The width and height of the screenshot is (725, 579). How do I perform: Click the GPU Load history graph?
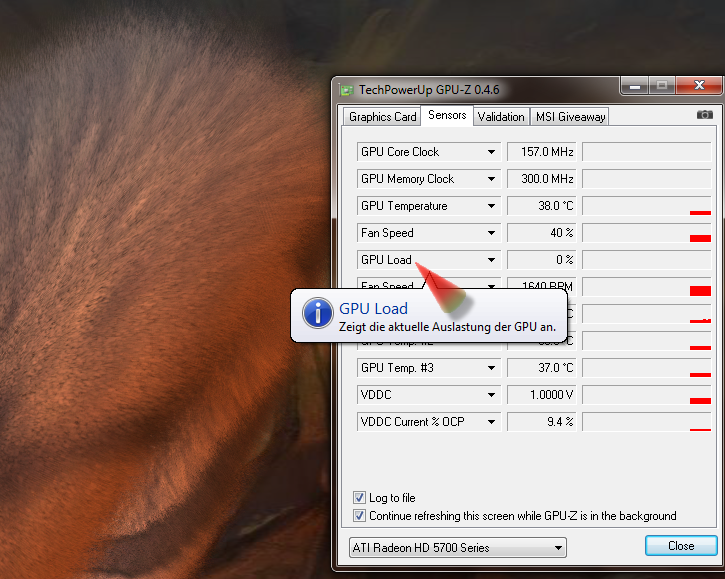pyautogui.click(x=646, y=260)
